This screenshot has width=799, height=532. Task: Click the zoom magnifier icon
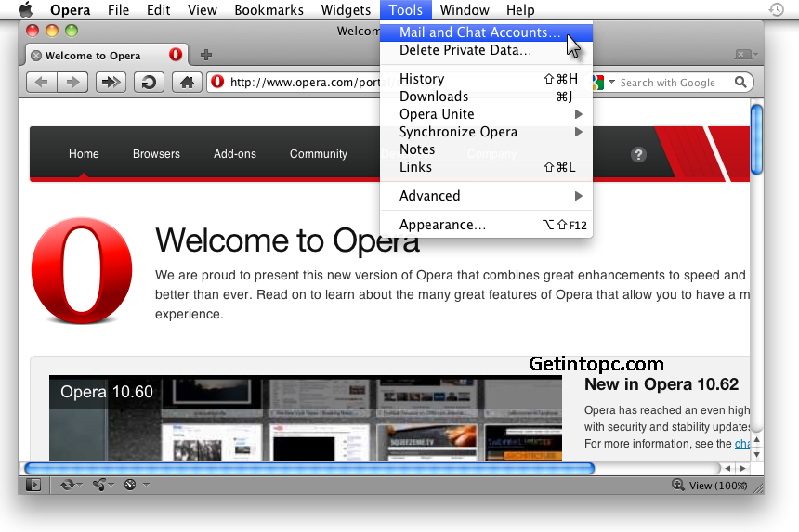(677, 485)
